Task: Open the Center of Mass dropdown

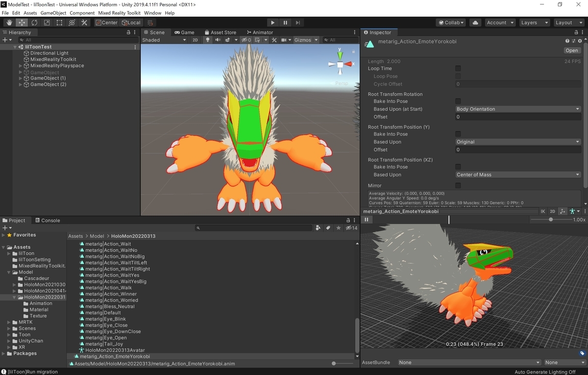Action: (518, 175)
